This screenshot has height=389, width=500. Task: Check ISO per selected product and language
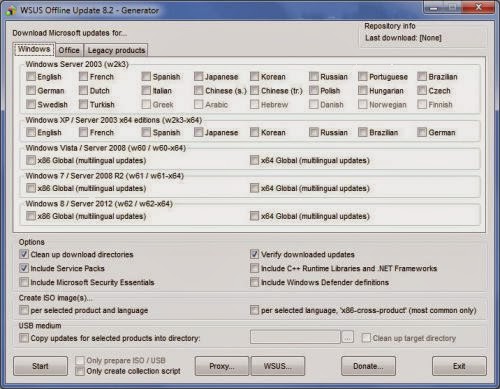click(24, 310)
